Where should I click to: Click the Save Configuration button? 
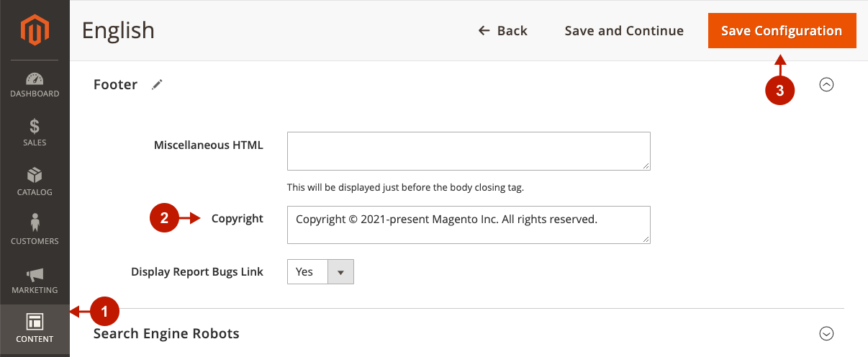click(782, 31)
